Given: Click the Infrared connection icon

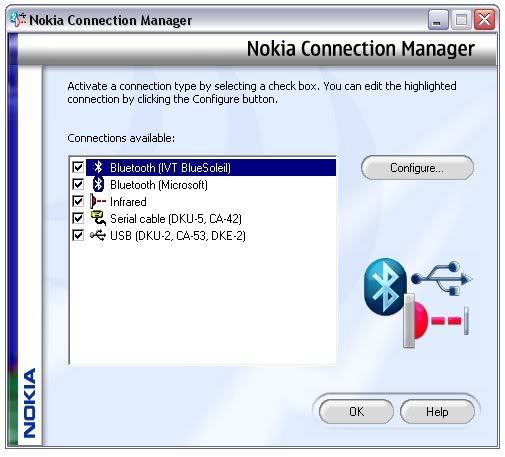Looking at the screenshot, I should 98,202.
